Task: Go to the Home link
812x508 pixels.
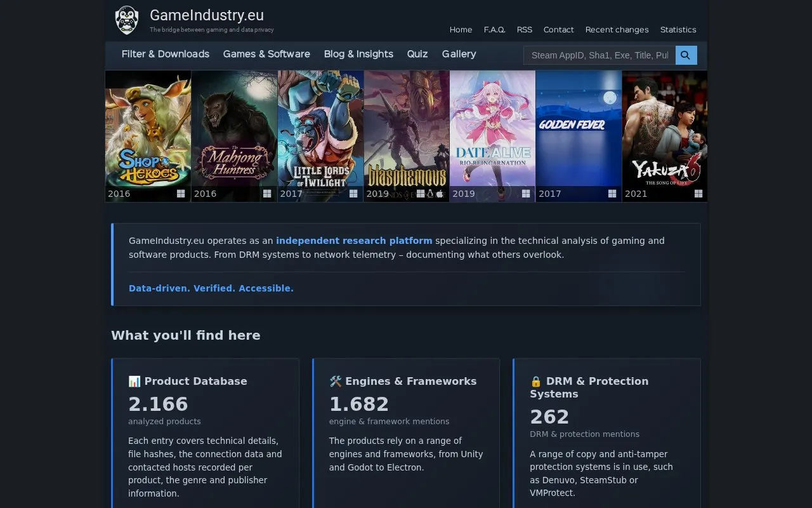Action: pos(461,30)
